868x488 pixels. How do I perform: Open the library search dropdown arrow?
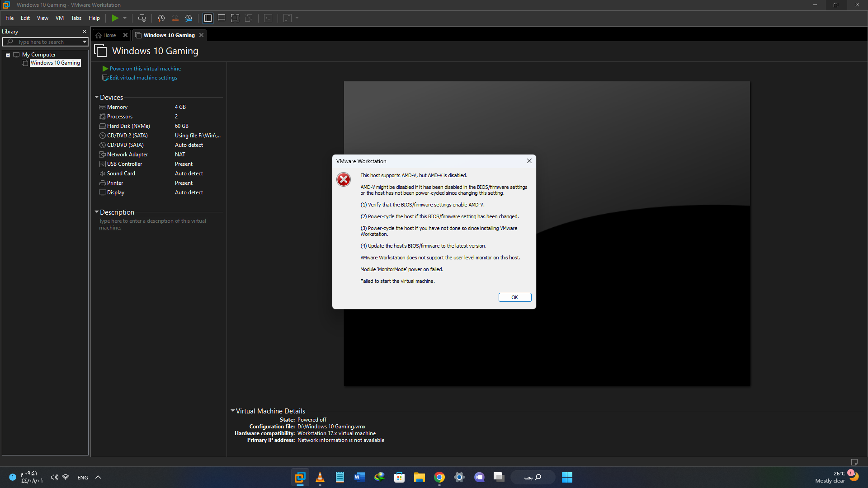[85, 42]
